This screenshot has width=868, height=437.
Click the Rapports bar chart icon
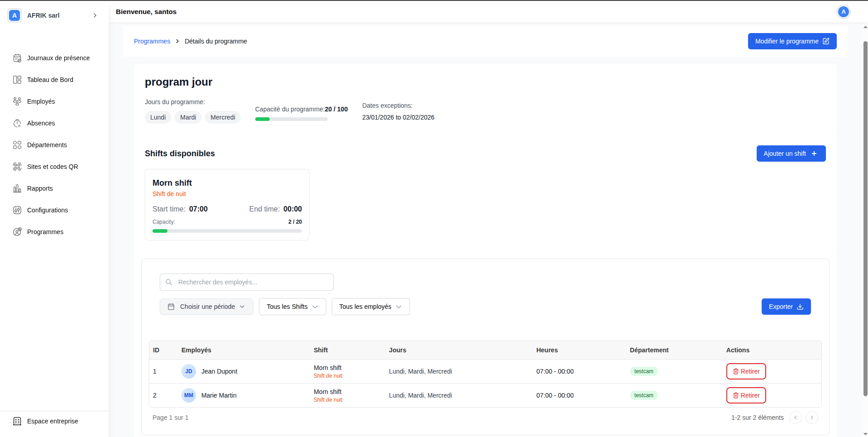pyautogui.click(x=17, y=188)
